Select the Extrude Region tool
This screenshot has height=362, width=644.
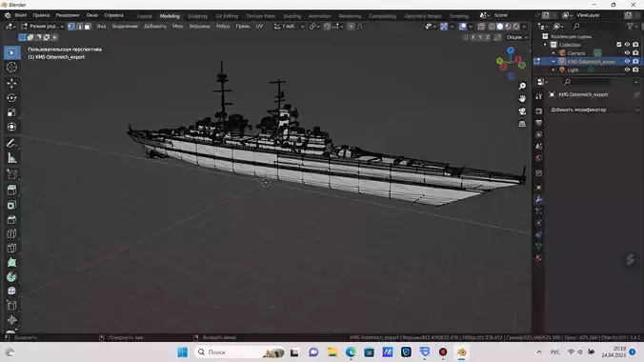pyautogui.click(x=11, y=190)
